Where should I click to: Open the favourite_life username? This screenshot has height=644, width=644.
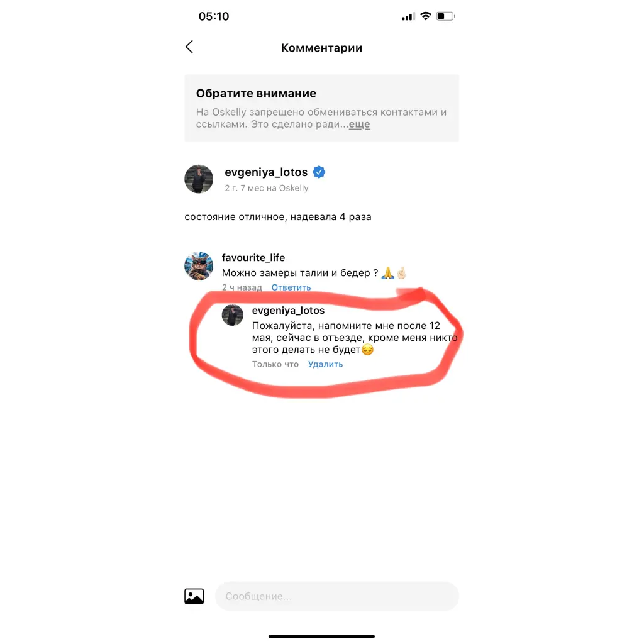point(253,257)
